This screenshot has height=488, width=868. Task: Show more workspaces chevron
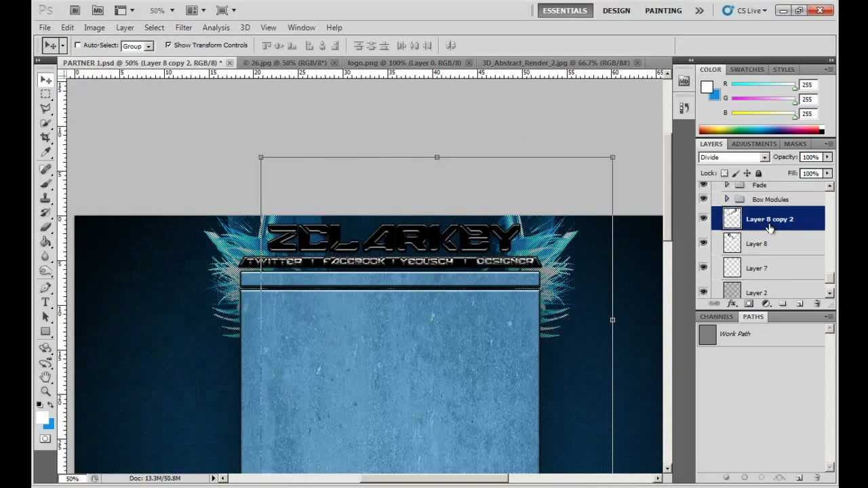tap(699, 10)
